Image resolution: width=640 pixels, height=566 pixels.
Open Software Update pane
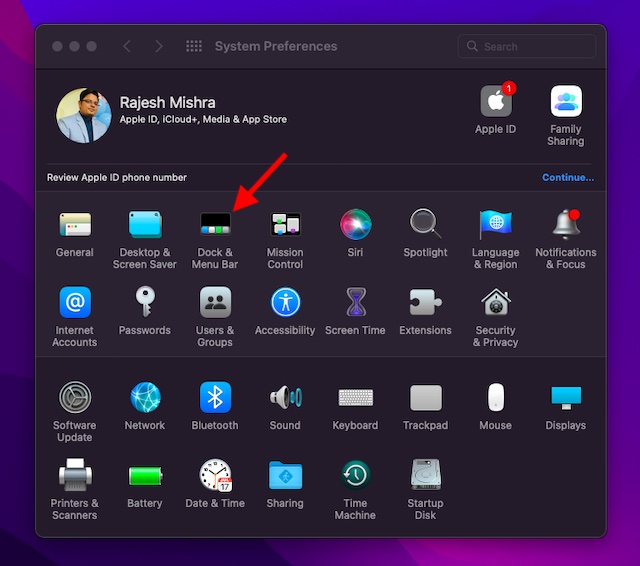point(75,397)
